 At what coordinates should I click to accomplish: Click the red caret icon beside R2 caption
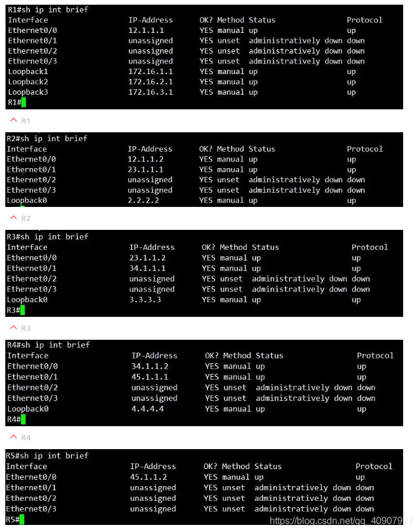[14, 218]
